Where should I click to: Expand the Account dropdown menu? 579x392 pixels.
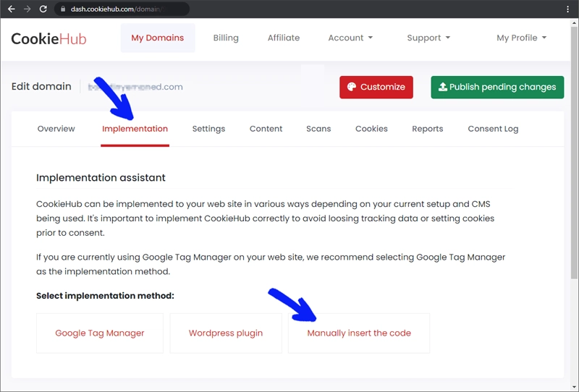pos(350,38)
